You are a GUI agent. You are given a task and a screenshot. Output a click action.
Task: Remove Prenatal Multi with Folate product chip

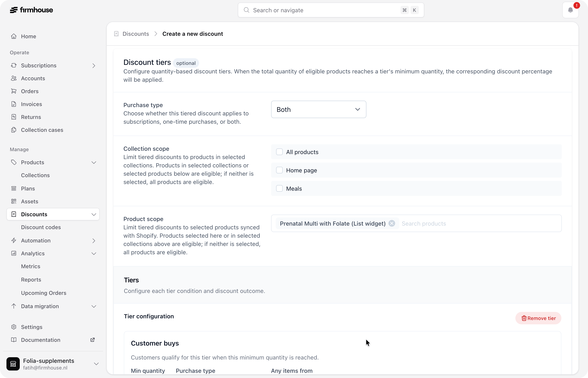pos(392,223)
